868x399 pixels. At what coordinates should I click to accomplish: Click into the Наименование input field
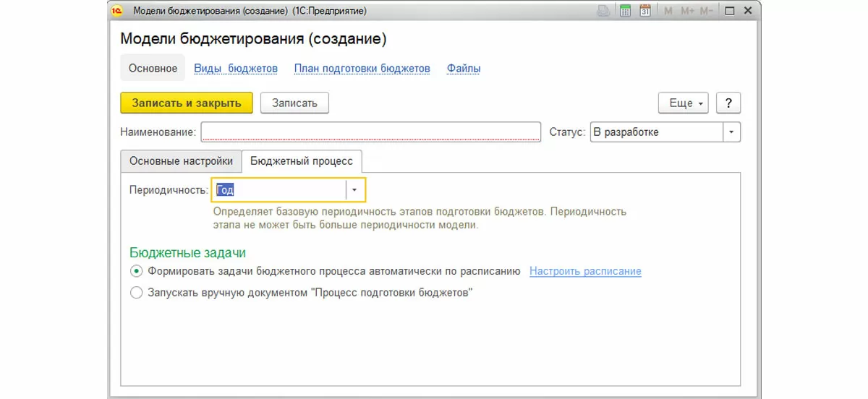[370, 132]
